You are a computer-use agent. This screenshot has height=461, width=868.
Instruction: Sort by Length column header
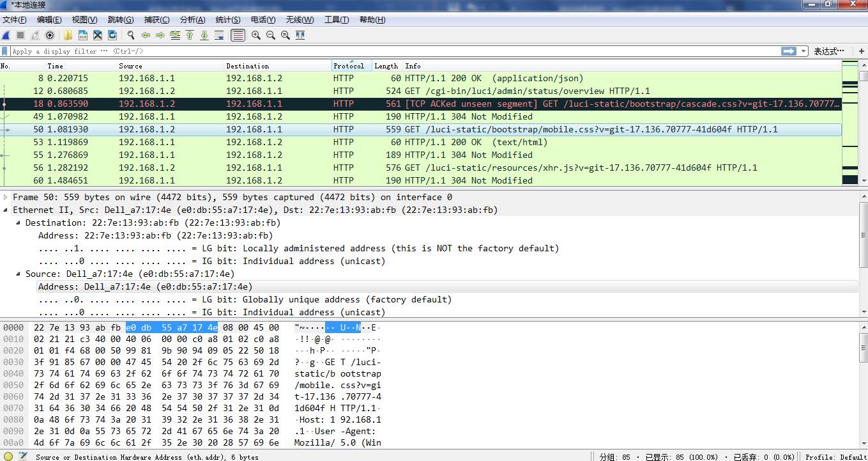click(x=386, y=66)
